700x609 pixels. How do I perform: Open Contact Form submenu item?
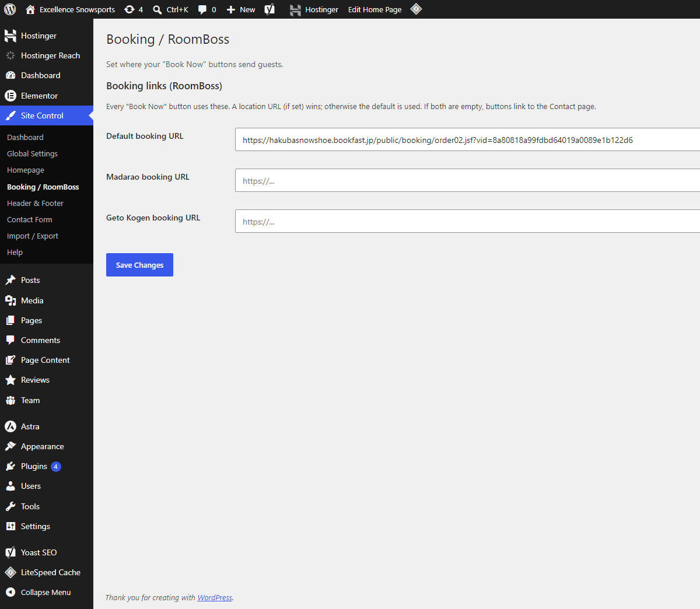tap(30, 219)
